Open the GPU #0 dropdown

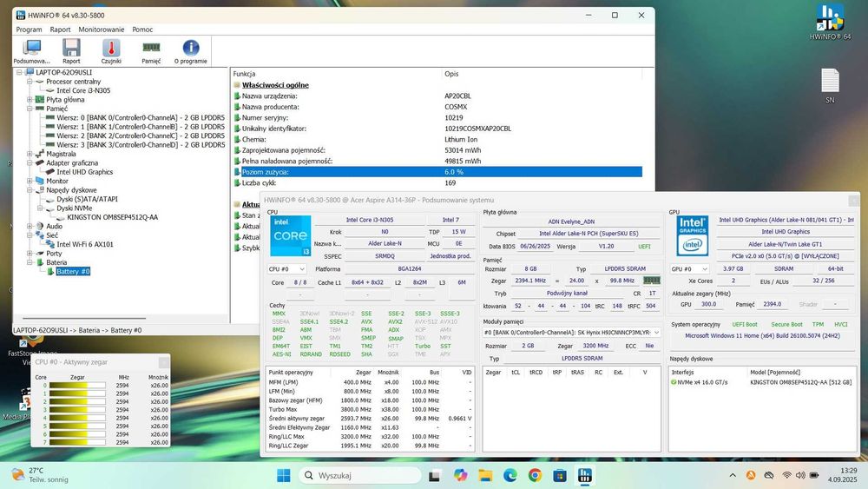[x=689, y=268]
